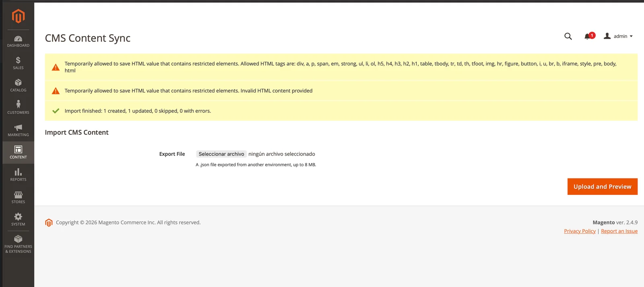The height and width of the screenshot is (287, 644).
Task: Open notifications bell with 1 alert
Action: click(x=589, y=36)
